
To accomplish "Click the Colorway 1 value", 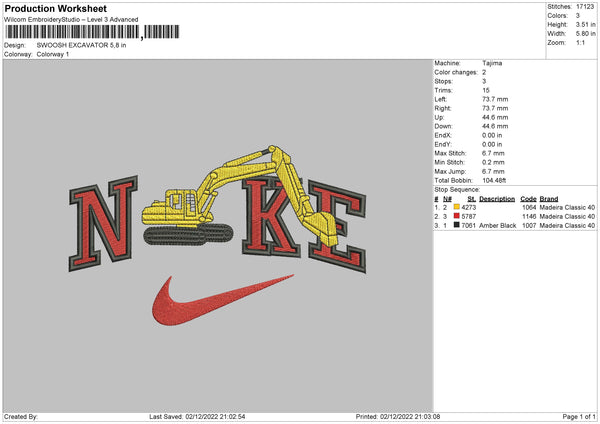I will [x=53, y=54].
